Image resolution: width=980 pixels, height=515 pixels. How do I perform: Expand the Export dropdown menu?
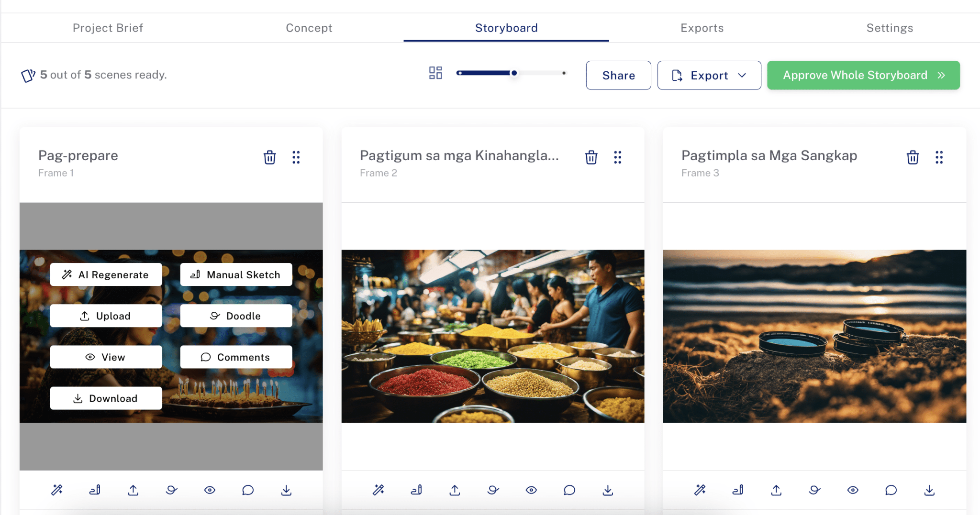[x=709, y=75]
